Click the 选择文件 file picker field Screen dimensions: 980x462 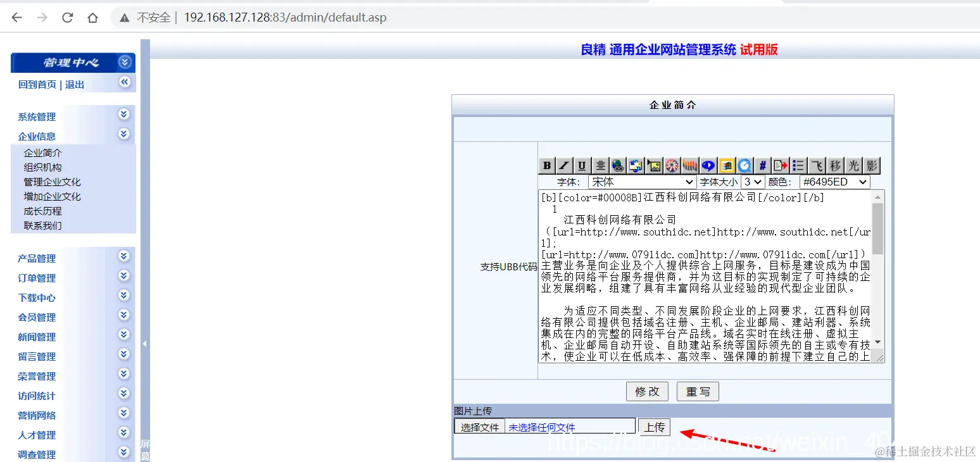tap(479, 426)
